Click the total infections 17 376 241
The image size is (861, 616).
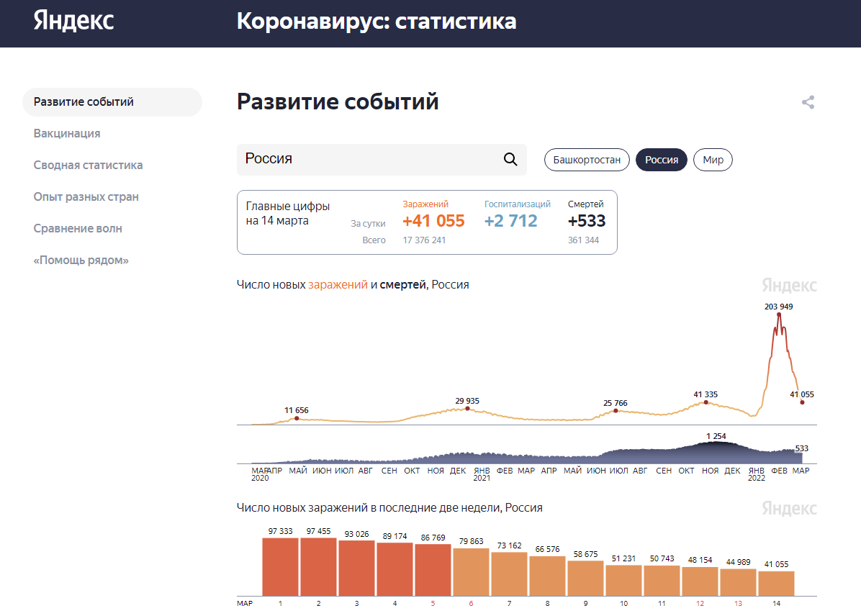point(424,240)
